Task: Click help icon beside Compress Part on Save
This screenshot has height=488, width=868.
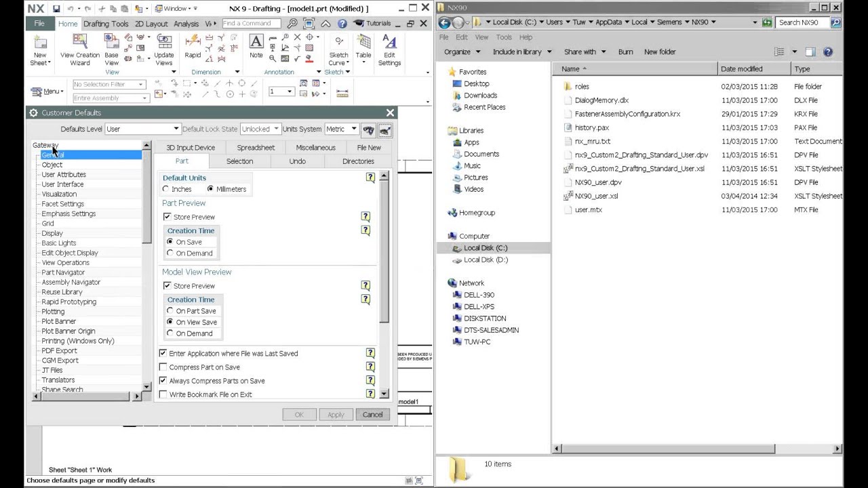Action: [370, 367]
